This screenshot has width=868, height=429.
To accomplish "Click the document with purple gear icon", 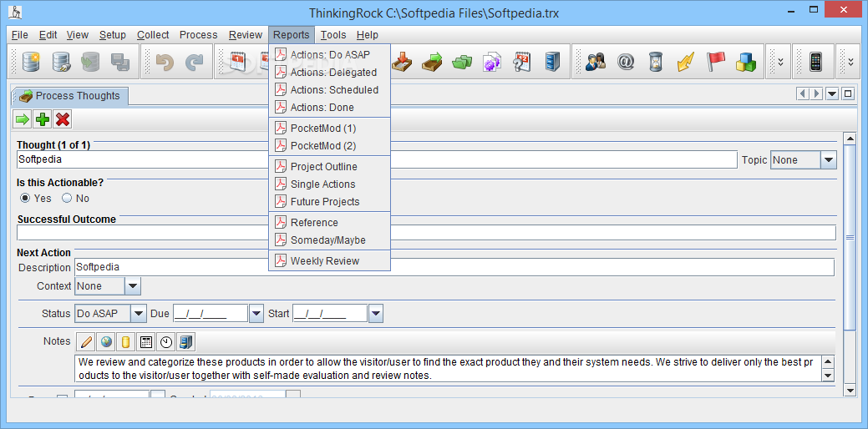I will 491,62.
